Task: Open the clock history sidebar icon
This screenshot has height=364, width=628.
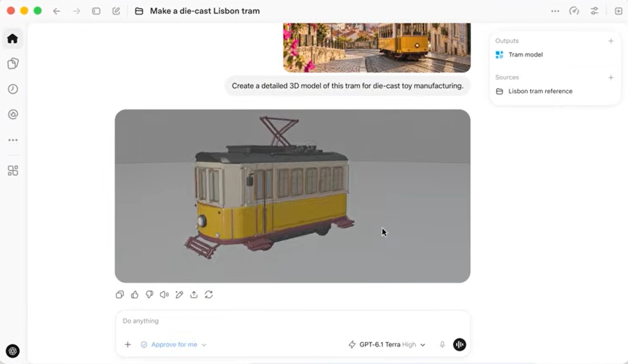Action: point(13,89)
